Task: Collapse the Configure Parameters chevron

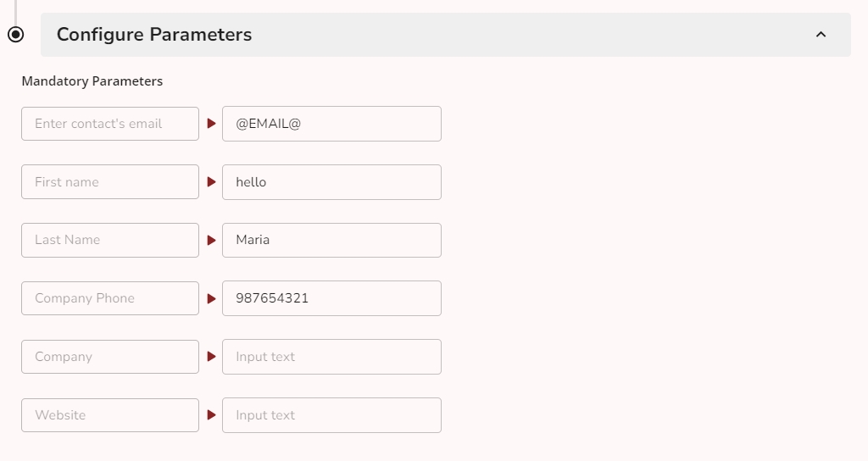Action: (820, 35)
